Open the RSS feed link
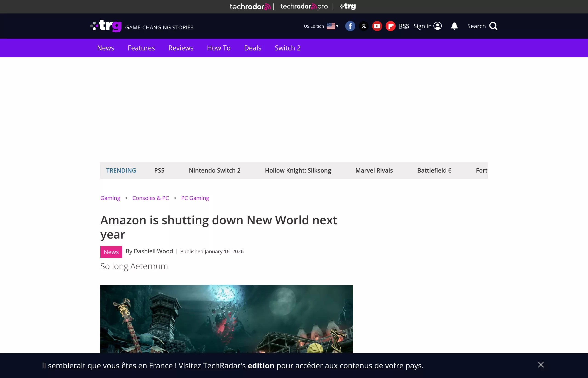 pyautogui.click(x=404, y=26)
